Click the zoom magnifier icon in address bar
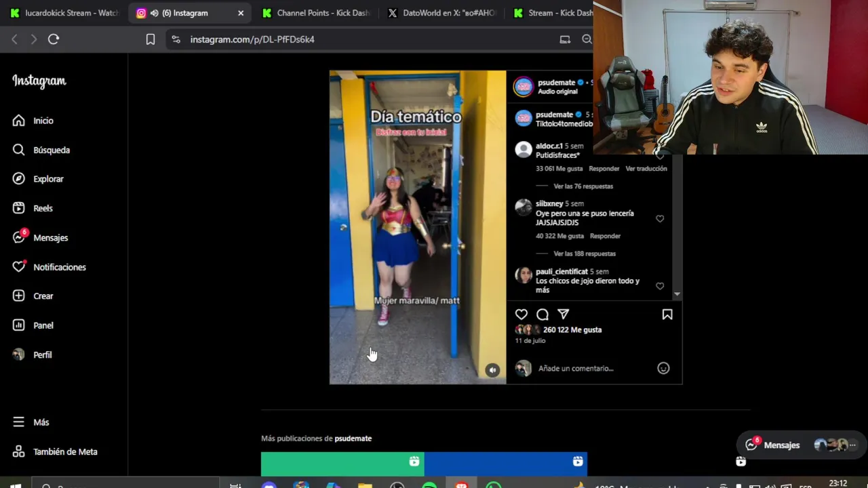The height and width of the screenshot is (488, 868). click(x=587, y=39)
